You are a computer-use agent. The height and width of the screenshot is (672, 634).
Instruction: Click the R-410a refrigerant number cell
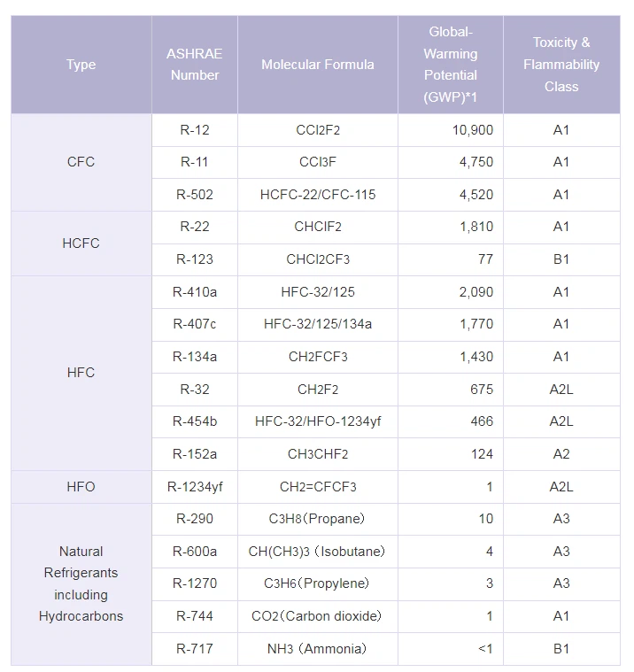[x=194, y=292]
